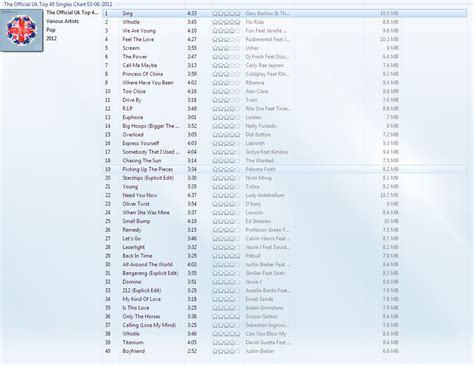Select the track "Need You Now"
474x365 pixels.
(x=140, y=195)
